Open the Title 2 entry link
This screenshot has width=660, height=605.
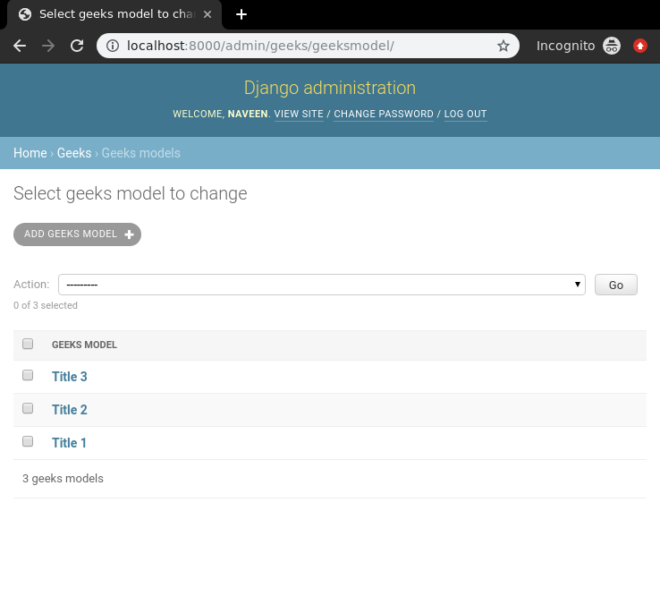(x=69, y=410)
